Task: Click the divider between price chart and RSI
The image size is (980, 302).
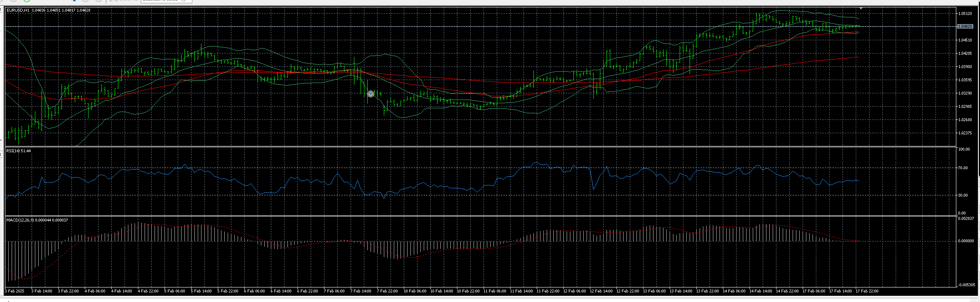Action: pos(480,146)
